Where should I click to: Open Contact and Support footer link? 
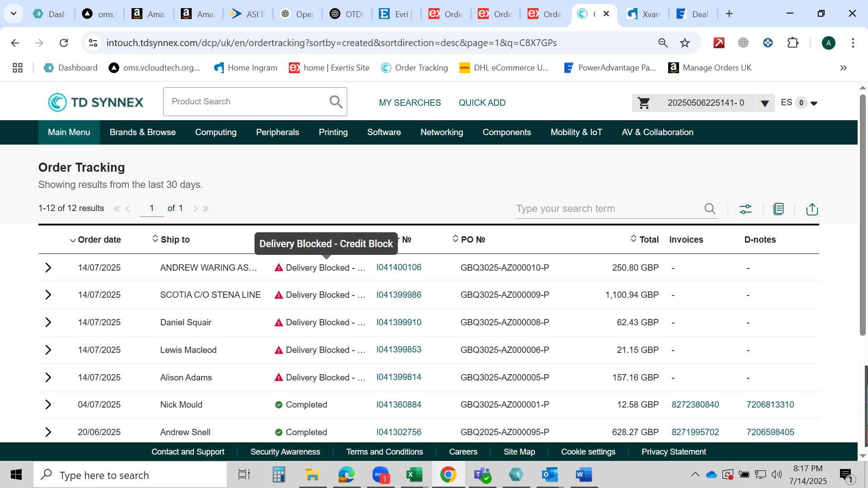click(188, 452)
